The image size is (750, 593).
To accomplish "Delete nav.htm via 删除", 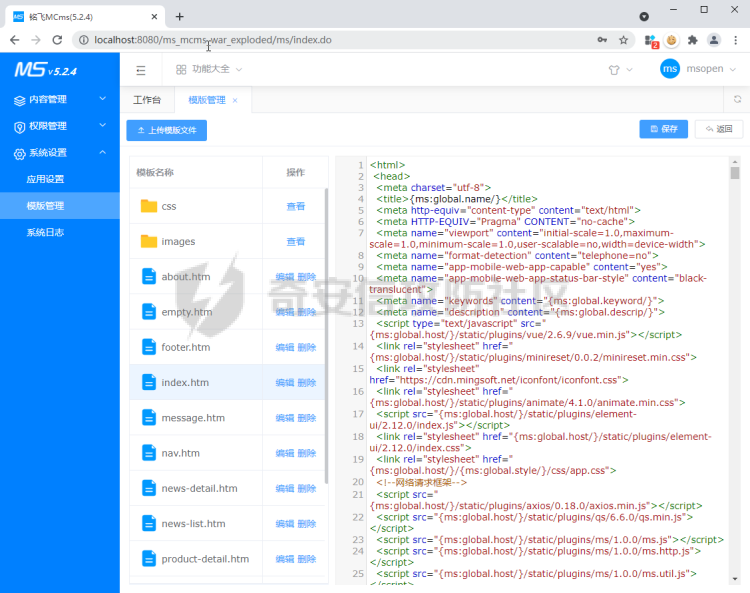I will tap(307, 453).
